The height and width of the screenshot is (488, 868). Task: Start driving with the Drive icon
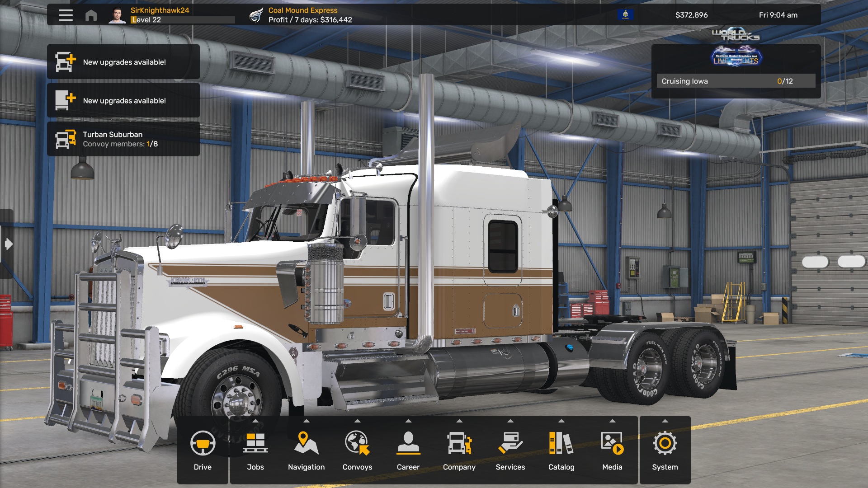[x=203, y=450]
